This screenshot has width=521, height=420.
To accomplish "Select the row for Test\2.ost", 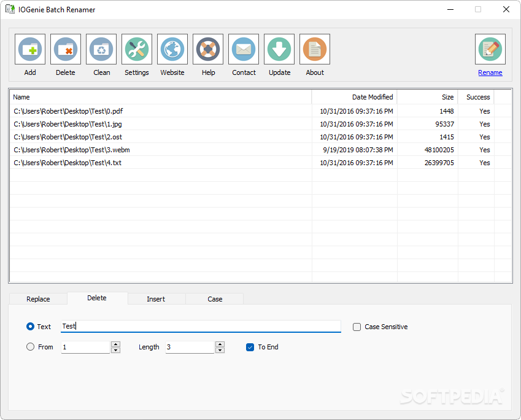I will (260, 137).
